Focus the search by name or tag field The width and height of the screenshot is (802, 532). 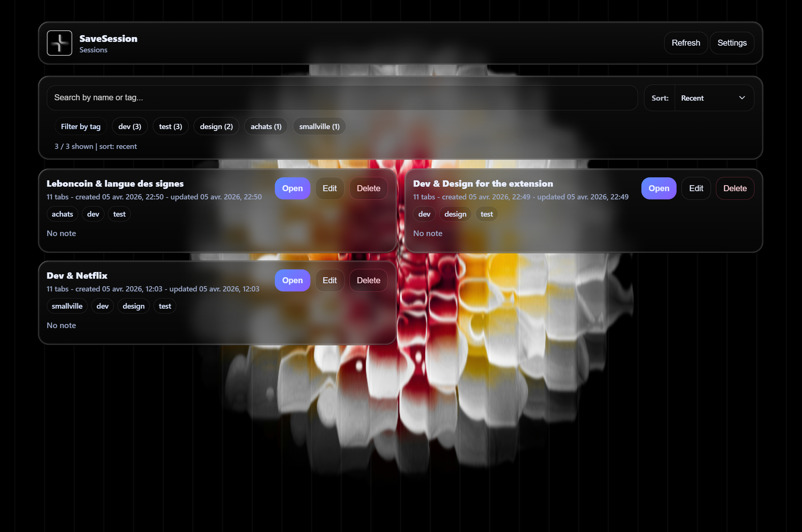point(342,98)
